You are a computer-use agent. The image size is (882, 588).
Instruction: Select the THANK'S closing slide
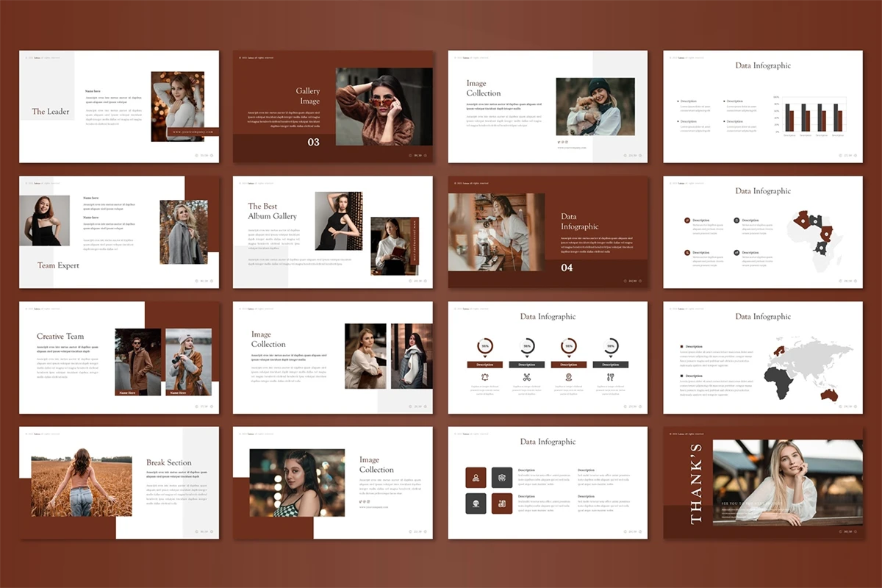[x=763, y=483]
